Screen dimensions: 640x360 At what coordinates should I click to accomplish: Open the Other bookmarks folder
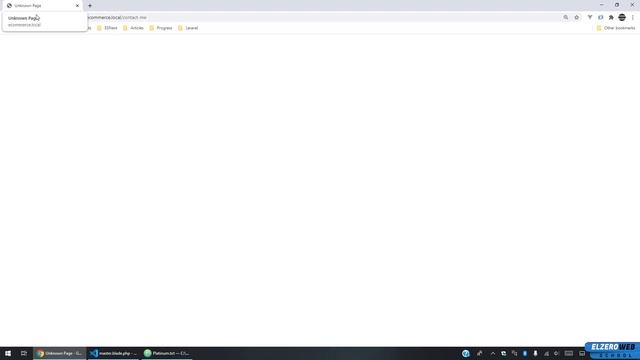click(x=616, y=28)
